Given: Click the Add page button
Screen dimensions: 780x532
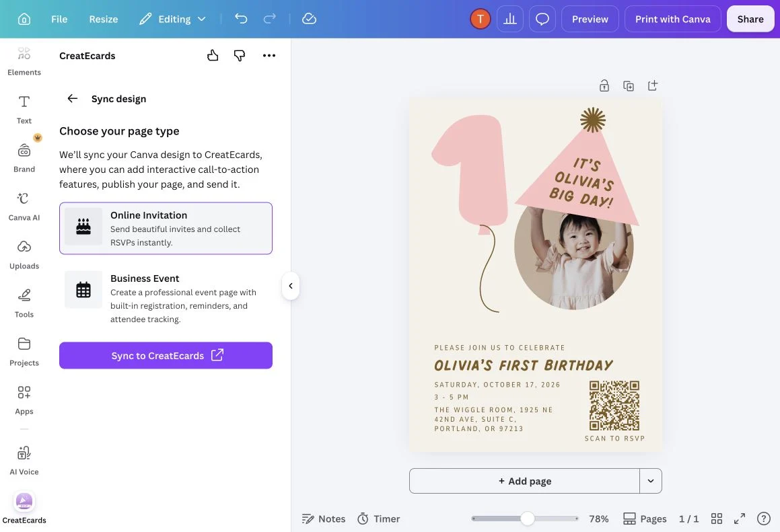Looking at the screenshot, I should tap(524, 481).
